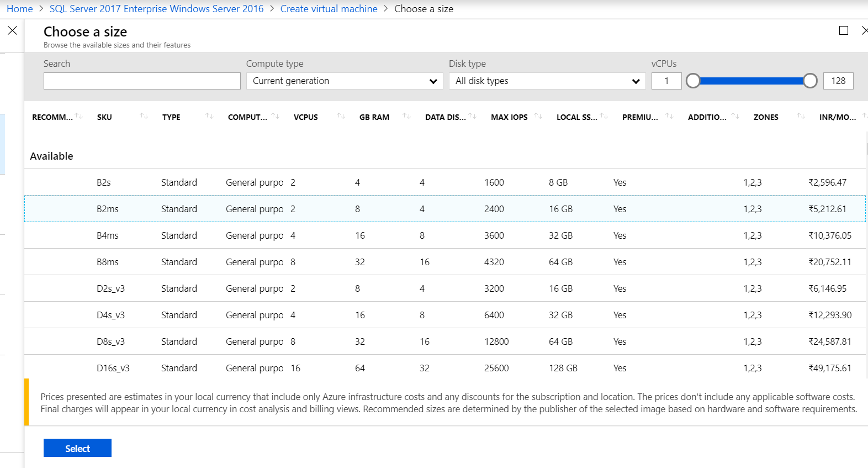Image resolution: width=868 pixels, height=468 pixels.
Task: Open the Compute type dropdown
Action: 345,81
